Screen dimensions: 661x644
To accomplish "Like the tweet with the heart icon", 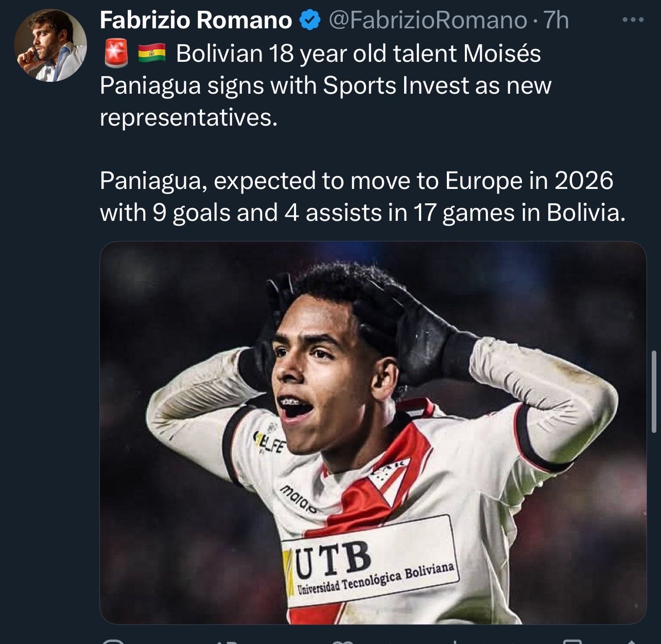I will click(342, 641).
